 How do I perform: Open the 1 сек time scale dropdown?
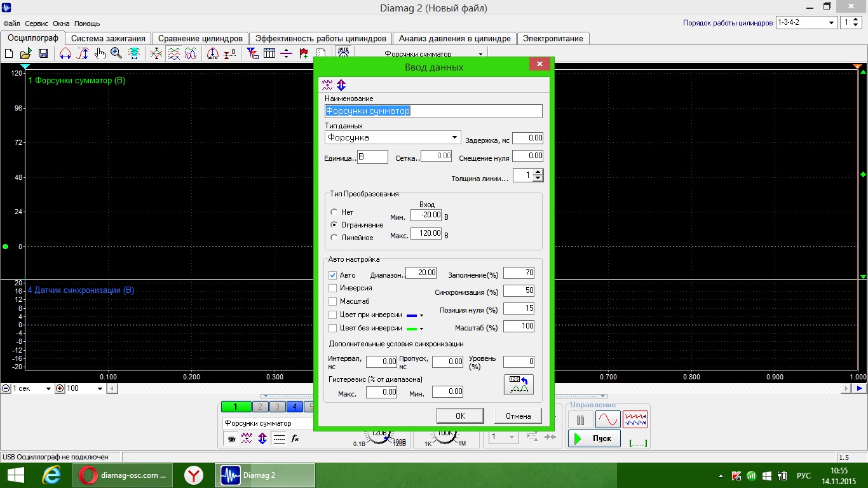[x=48, y=388]
